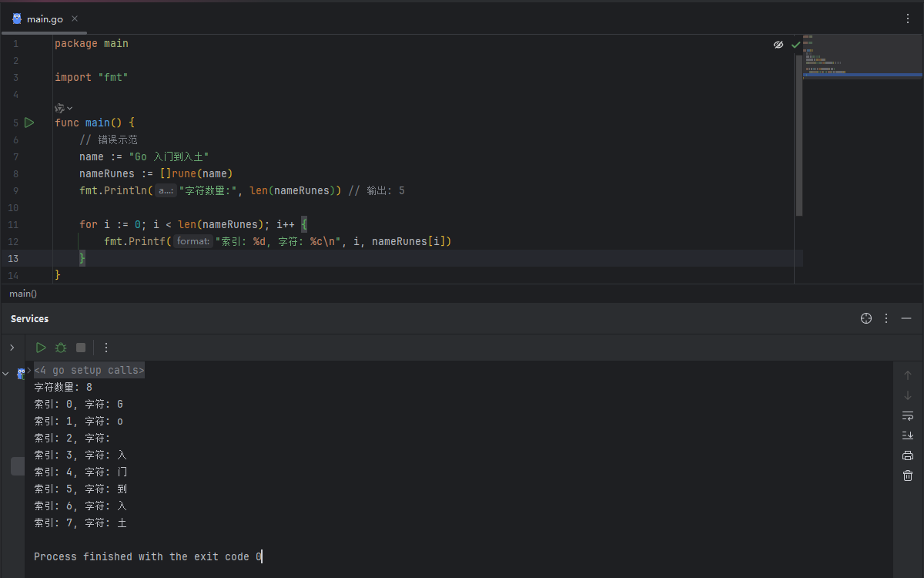This screenshot has width=924, height=578.
Task: Toggle soft-wrap in console output
Action: tap(908, 415)
